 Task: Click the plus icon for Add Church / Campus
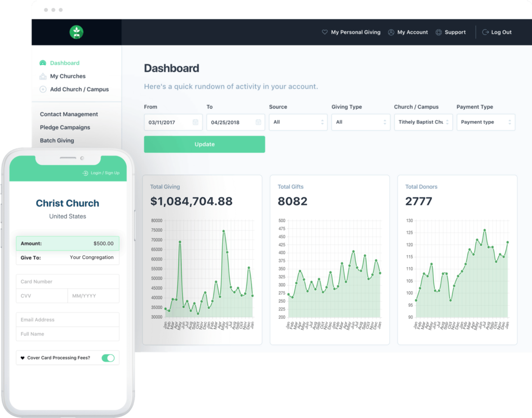pos(43,89)
